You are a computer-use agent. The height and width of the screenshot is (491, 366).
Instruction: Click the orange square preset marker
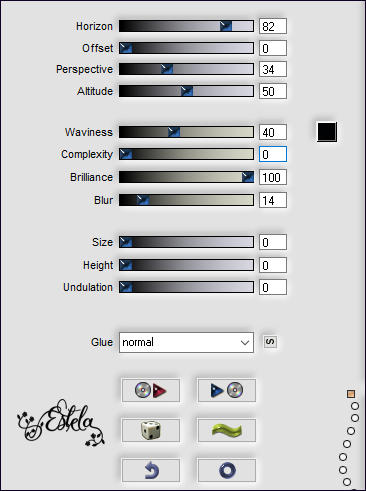tap(351, 394)
